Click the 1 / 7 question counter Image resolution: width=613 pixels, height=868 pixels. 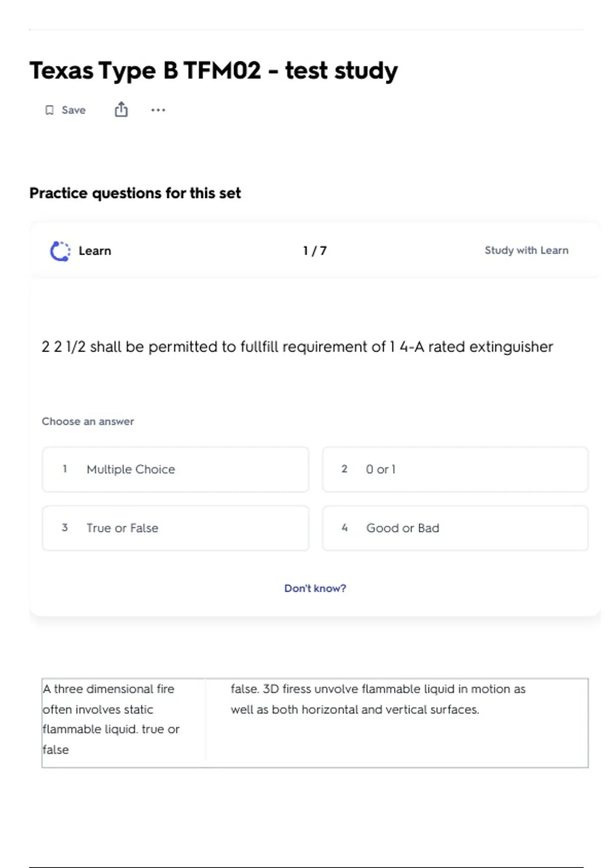point(315,251)
